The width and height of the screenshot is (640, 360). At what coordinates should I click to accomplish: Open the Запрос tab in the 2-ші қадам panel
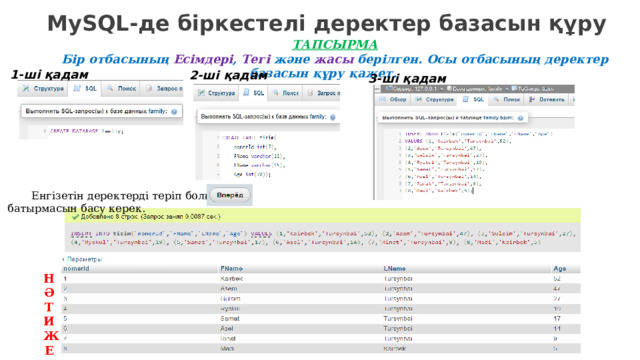322,93
